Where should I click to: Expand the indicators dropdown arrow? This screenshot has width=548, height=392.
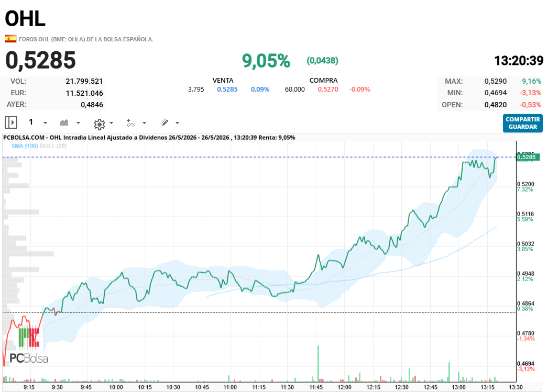click(x=145, y=123)
